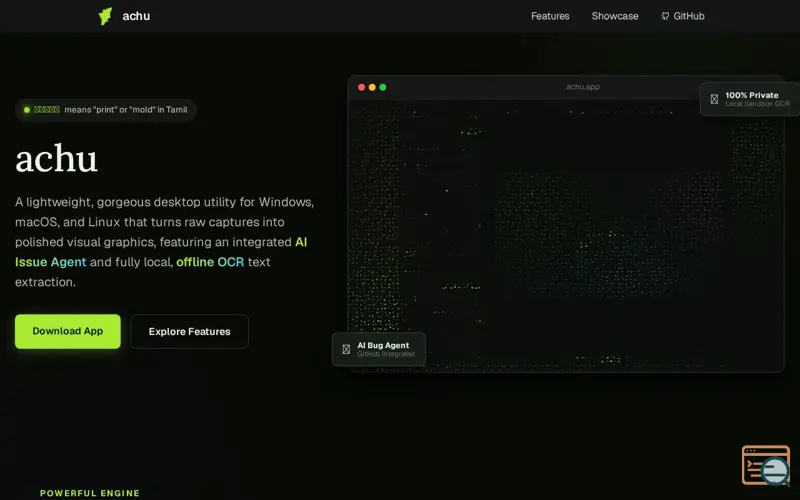Click the red close dot of mock window
The width and height of the screenshot is (800, 500).
click(361, 87)
